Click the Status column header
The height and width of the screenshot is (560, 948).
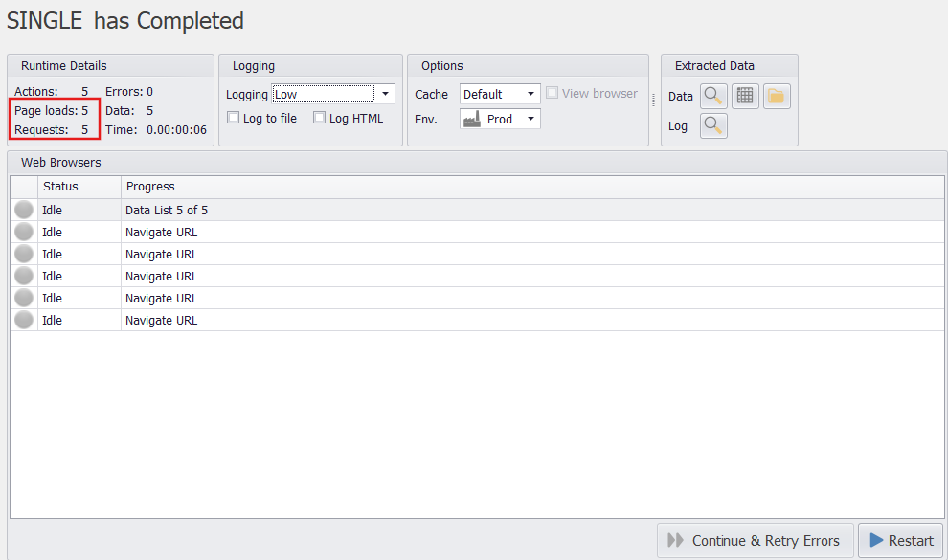[x=60, y=187]
